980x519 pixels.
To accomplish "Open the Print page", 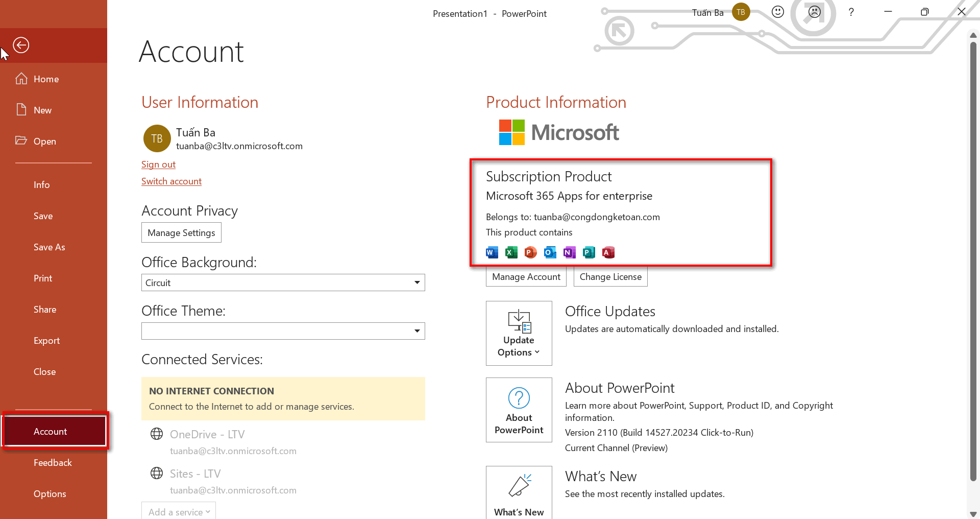I will pyautogui.click(x=53, y=278).
